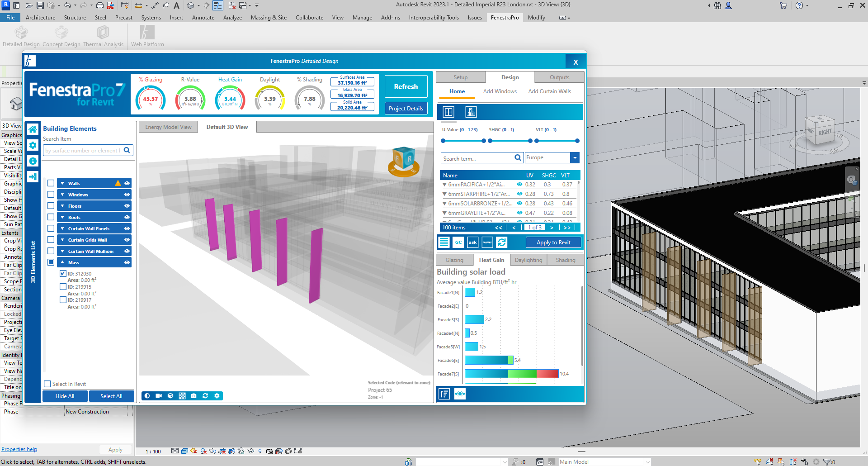The height and width of the screenshot is (466, 868).
Task: Click the collapse-panel arrow icon in sidebar
Action: (33, 177)
